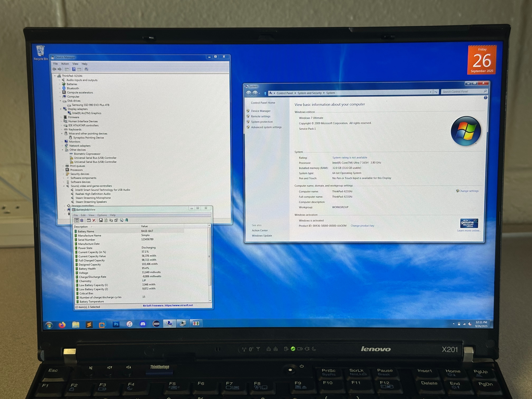Launch Photoshop from the taskbar
532x399 pixels.
pos(116,324)
